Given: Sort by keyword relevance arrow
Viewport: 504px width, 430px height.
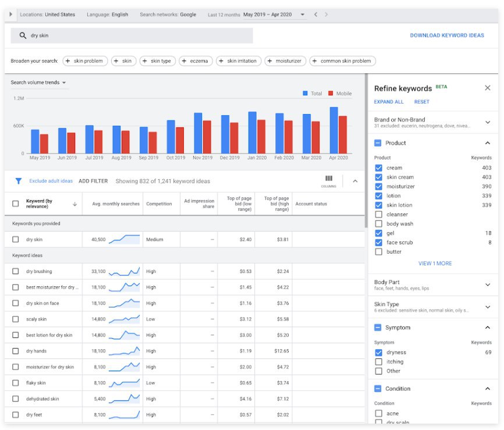Looking at the screenshot, I should [74, 204].
